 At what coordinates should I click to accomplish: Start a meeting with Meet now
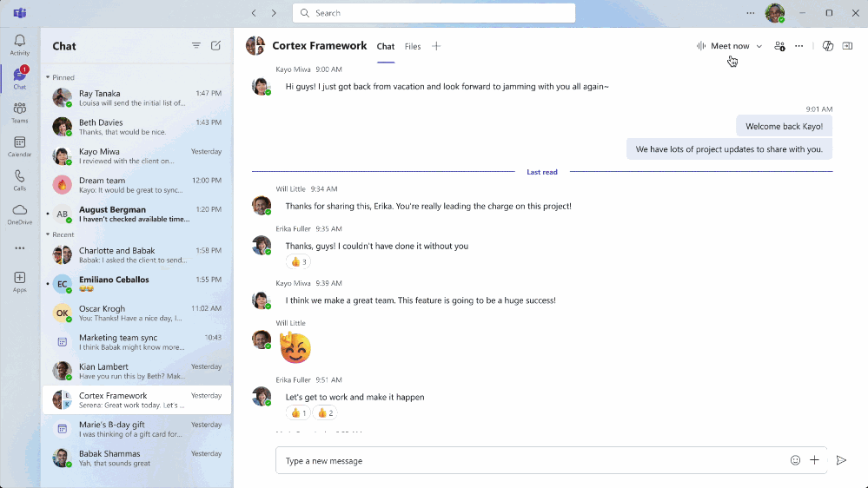click(723, 46)
